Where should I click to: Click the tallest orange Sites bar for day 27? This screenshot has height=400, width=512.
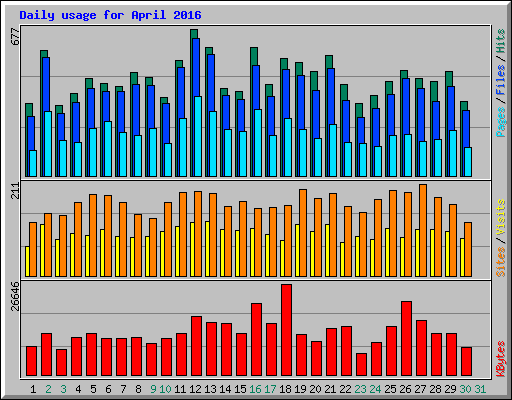tap(423, 230)
